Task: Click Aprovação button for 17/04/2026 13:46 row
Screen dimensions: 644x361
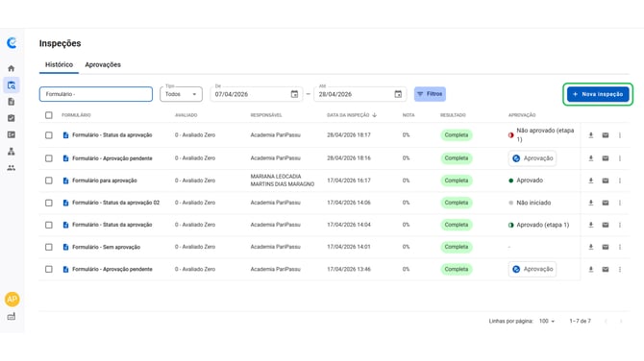Action: point(533,269)
